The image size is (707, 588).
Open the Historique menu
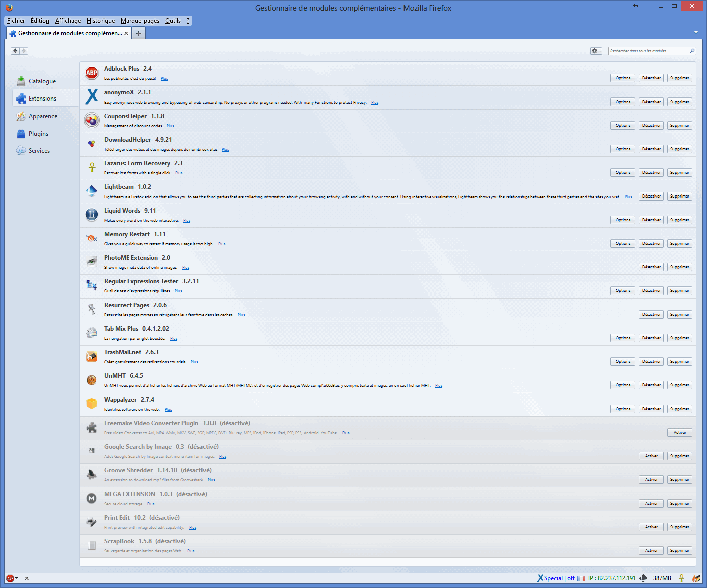100,21
